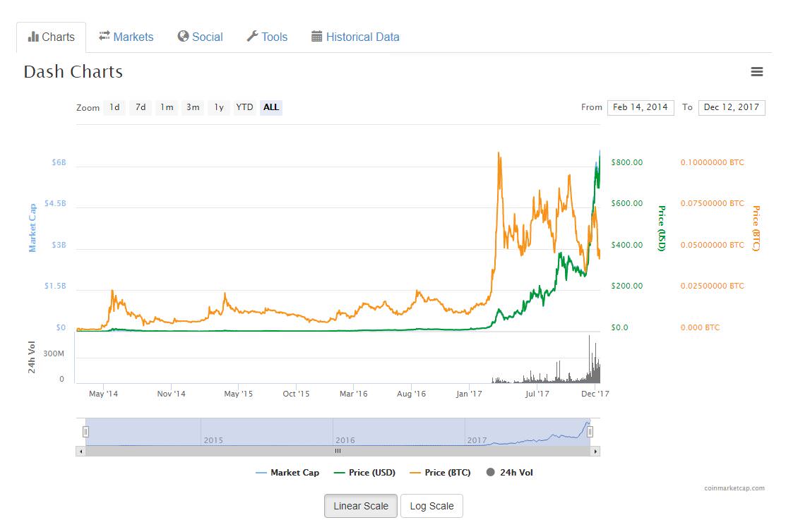This screenshot has height=532, width=810.
Task: Click the To date field
Action: pos(732,107)
